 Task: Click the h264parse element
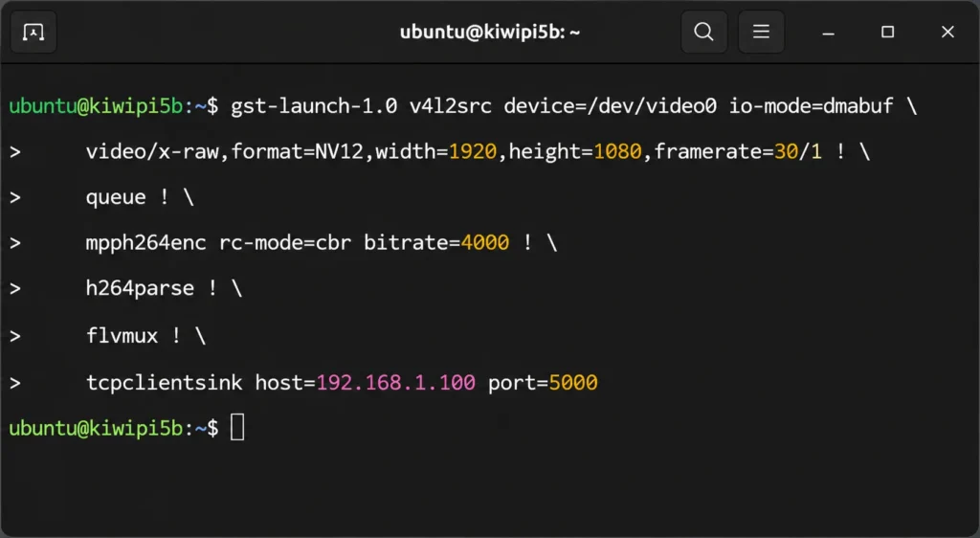(140, 289)
